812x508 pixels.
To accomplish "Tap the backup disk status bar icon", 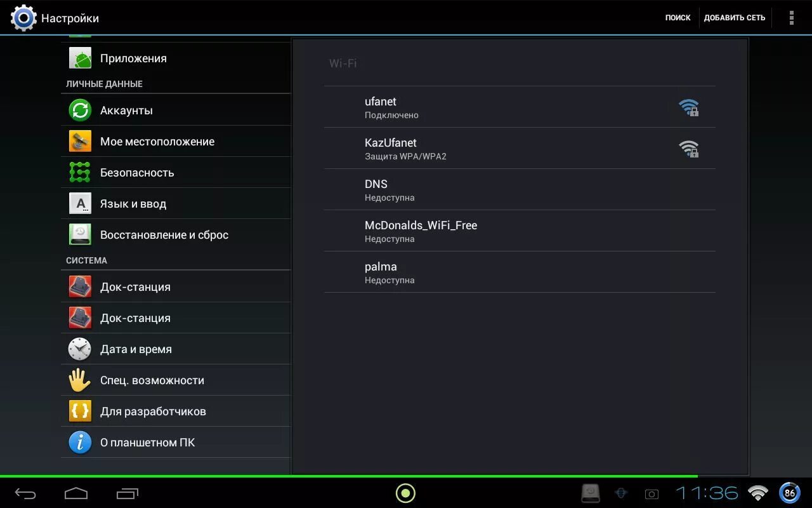I will point(591,493).
